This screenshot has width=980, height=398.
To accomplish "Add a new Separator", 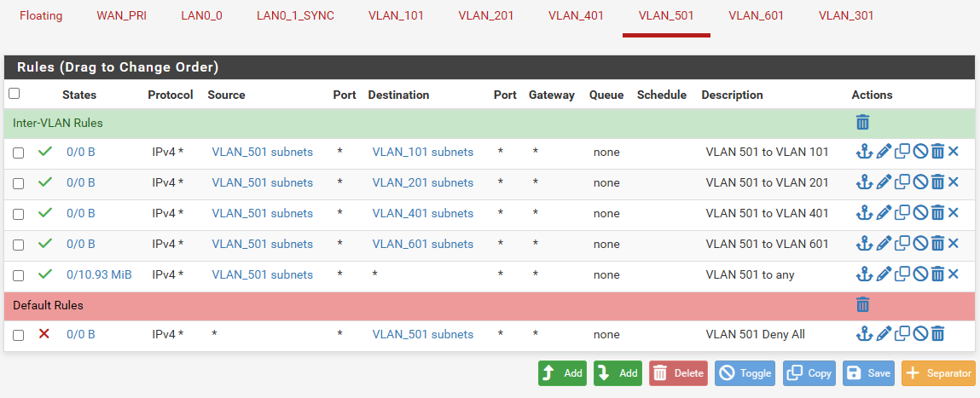I will coord(937,373).
